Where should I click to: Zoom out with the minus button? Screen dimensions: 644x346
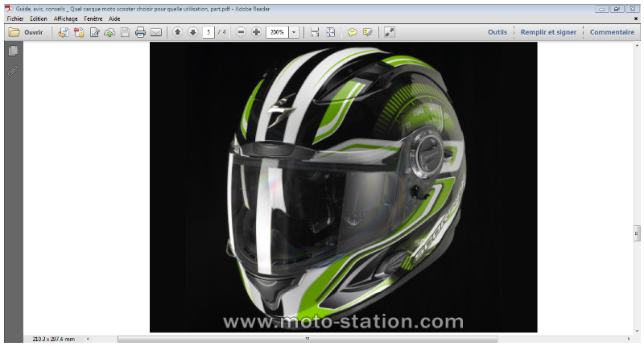(241, 31)
